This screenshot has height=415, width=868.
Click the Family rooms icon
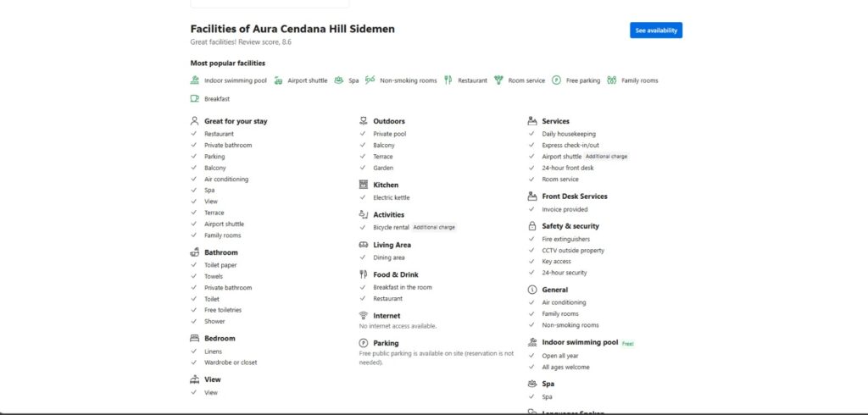pyautogui.click(x=611, y=80)
